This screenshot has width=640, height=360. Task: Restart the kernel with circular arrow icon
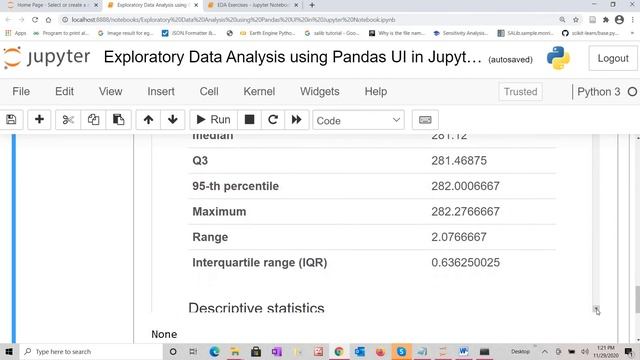(x=273, y=120)
